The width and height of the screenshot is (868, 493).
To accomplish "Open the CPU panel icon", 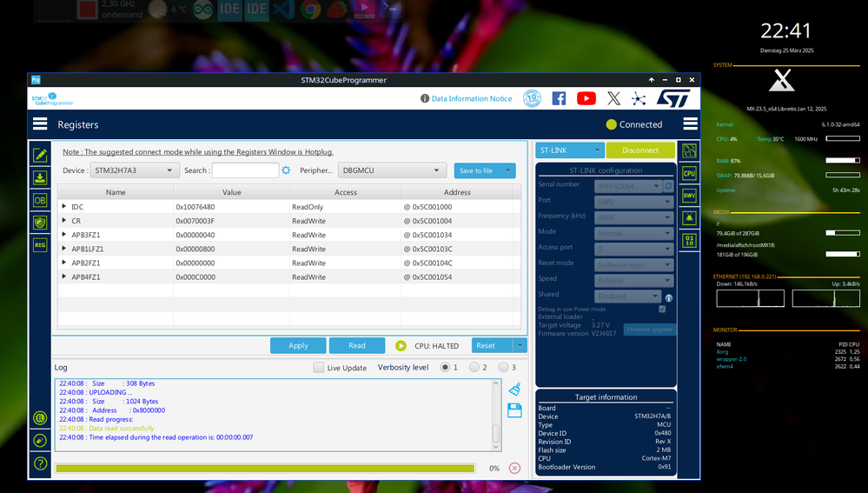I will [x=689, y=173].
